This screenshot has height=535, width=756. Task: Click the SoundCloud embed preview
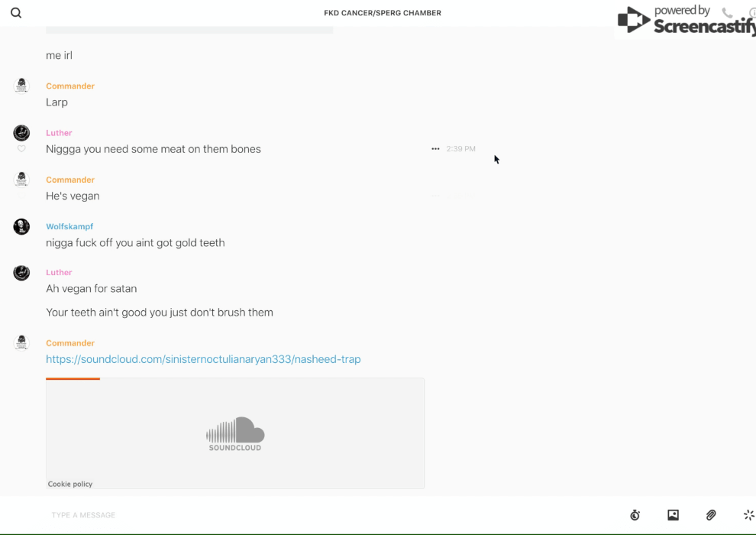coord(235,433)
